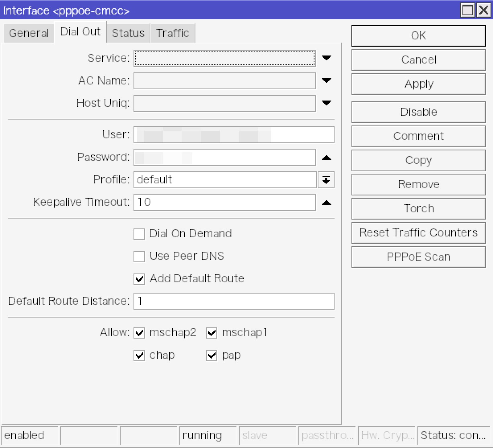Uncheck Add Default Route
493x448 pixels.
[x=139, y=279]
